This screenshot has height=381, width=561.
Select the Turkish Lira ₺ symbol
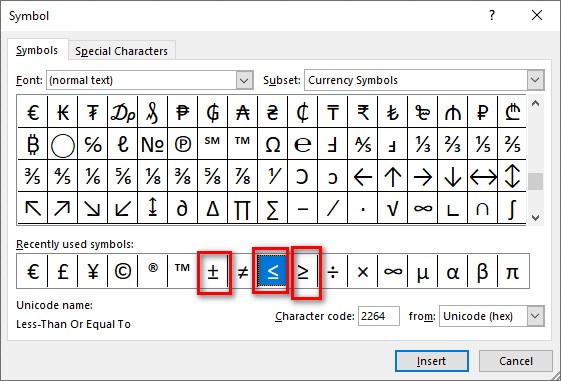tap(392, 112)
